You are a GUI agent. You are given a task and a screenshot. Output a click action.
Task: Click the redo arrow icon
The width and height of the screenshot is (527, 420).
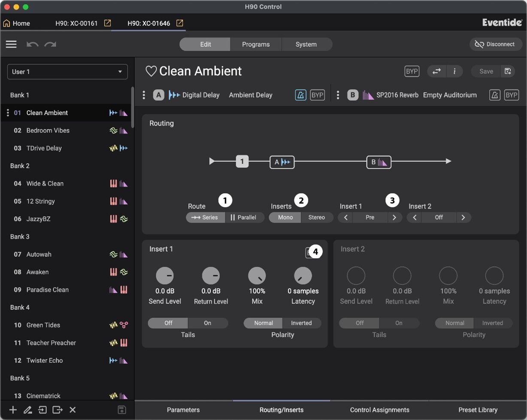[x=50, y=44]
